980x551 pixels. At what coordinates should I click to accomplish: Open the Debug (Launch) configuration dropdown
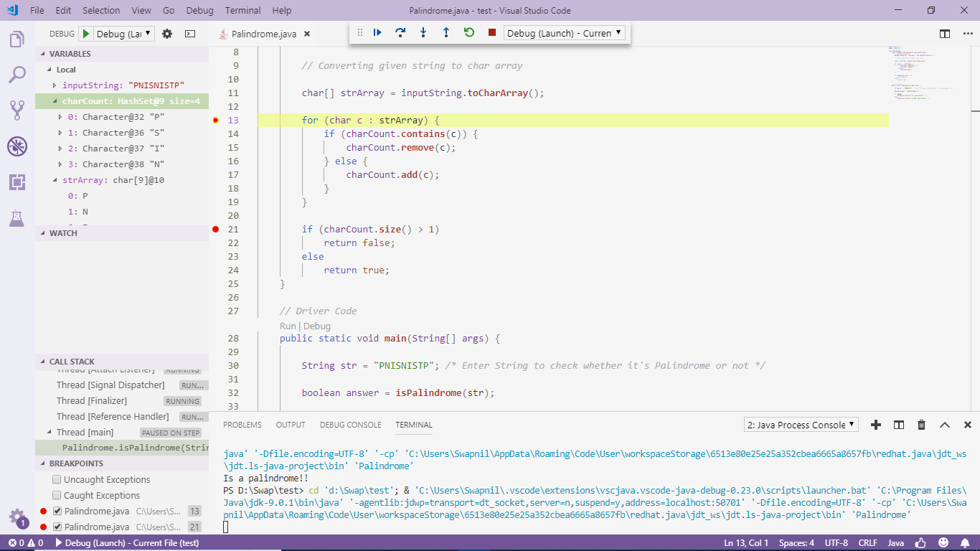564,32
